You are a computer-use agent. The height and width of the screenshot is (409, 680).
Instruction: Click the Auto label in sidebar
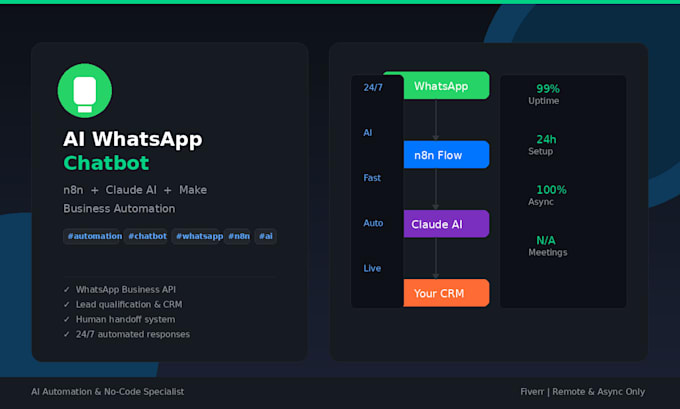click(x=373, y=223)
